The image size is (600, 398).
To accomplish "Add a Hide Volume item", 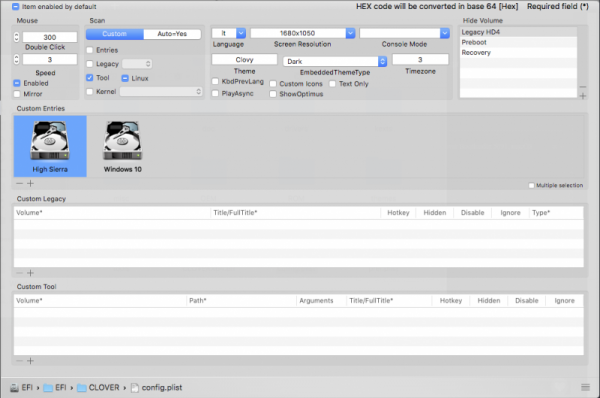I will pos(583,96).
